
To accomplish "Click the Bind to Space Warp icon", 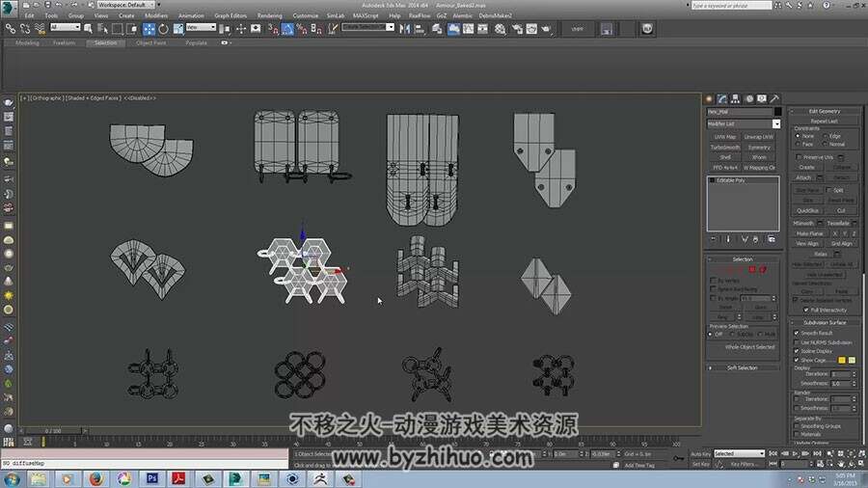I will coord(40,28).
